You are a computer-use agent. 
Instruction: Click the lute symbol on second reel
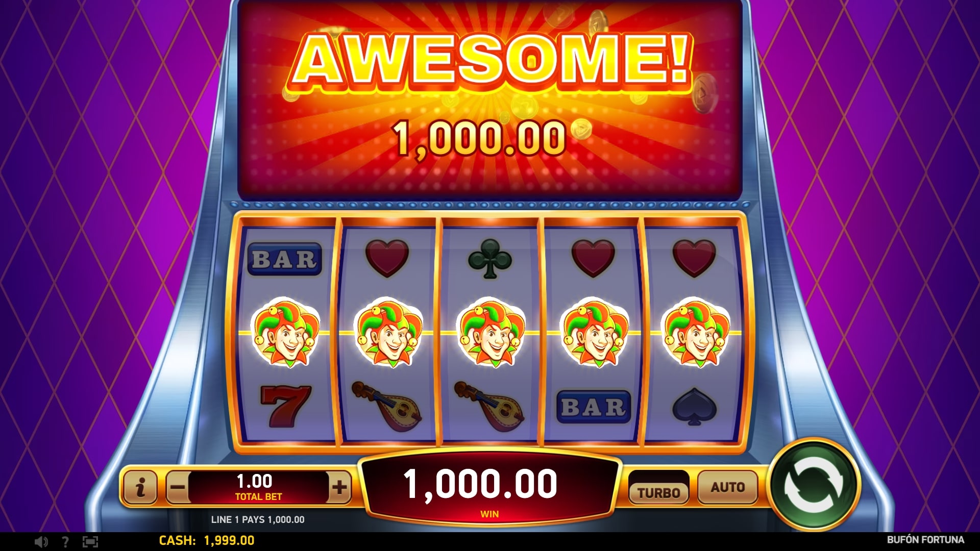tap(387, 406)
